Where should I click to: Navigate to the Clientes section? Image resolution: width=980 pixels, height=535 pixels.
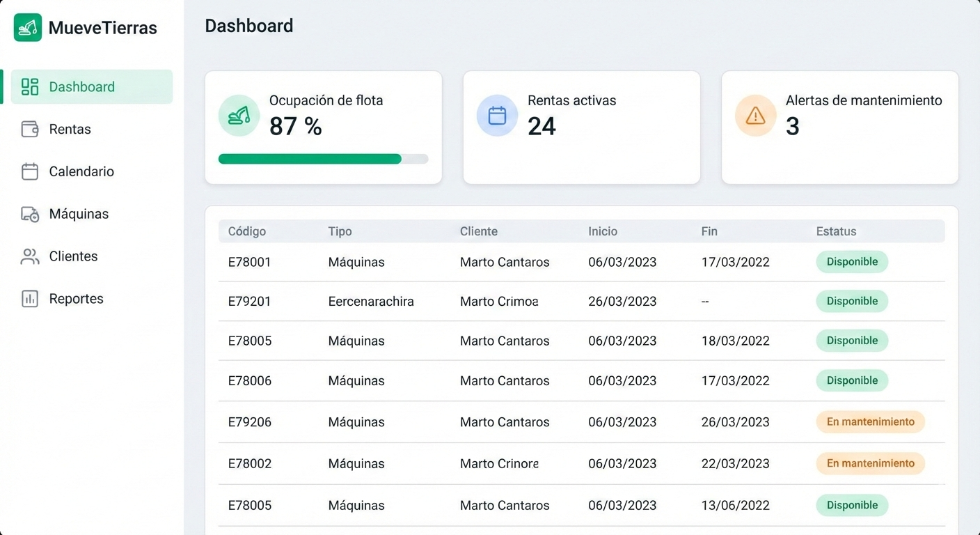(73, 256)
